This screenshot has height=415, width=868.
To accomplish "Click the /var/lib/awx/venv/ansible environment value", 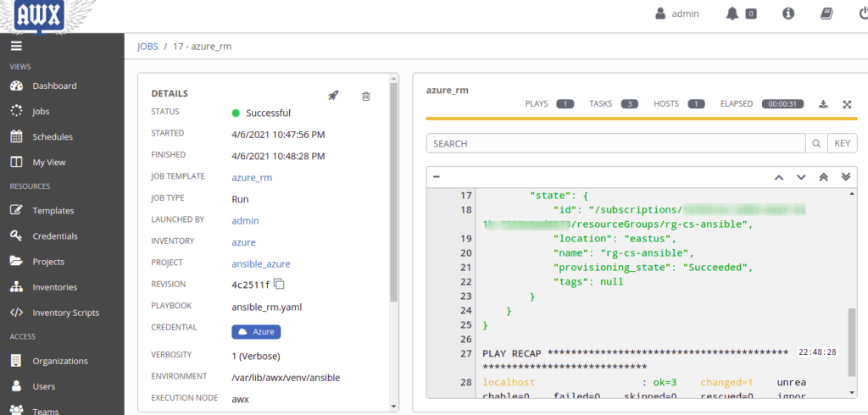I will pos(286,378).
